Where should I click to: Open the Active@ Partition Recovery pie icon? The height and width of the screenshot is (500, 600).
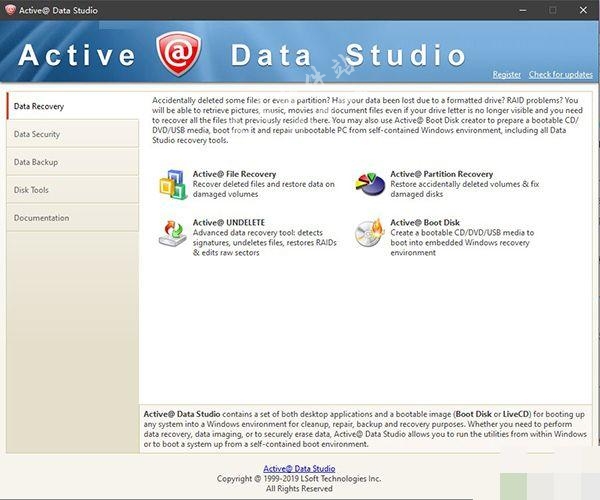pyautogui.click(x=370, y=184)
